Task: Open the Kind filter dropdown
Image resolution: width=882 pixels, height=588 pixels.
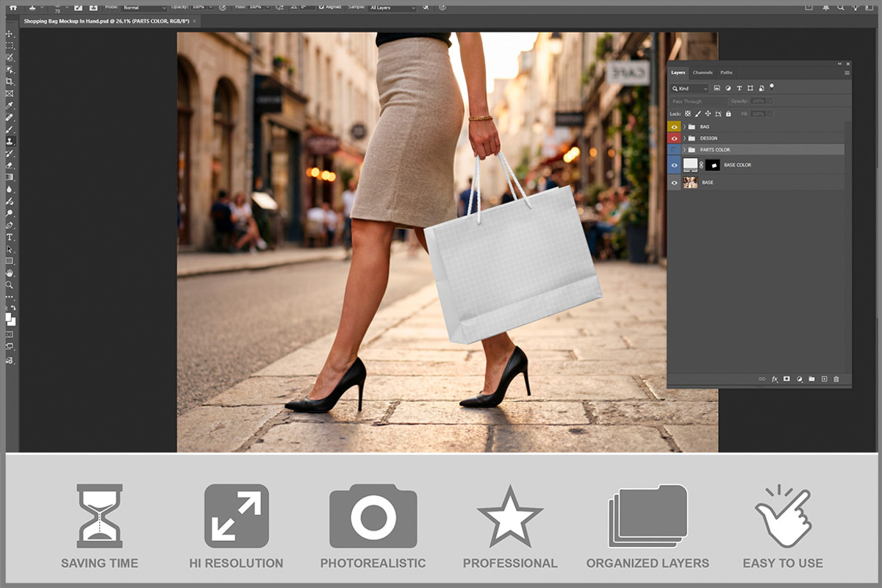Action: coord(689,88)
